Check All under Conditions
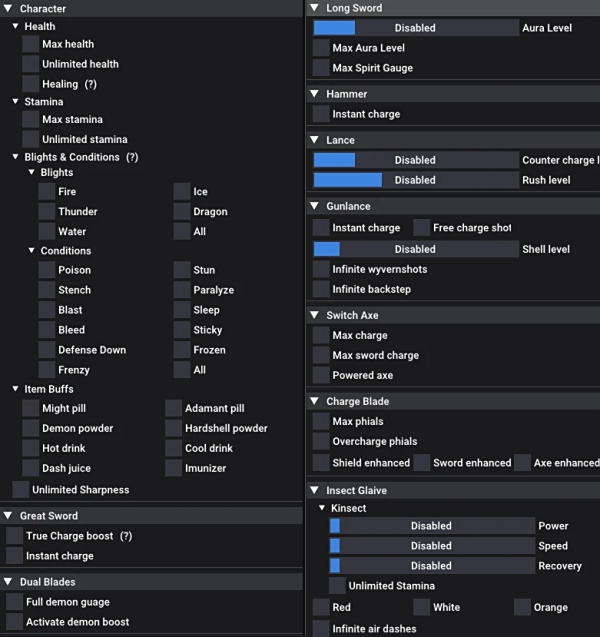 coord(182,369)
